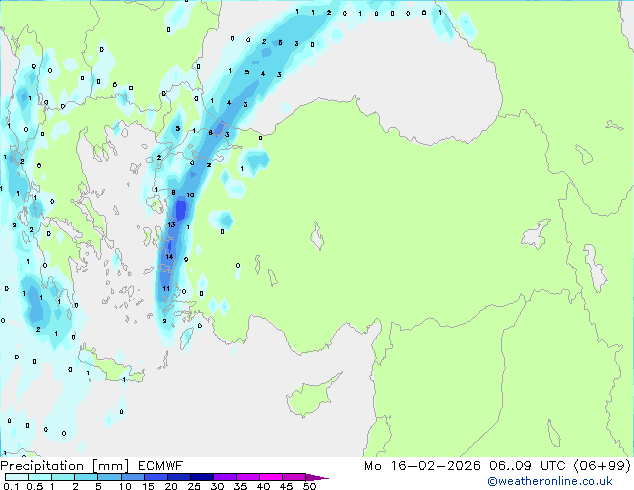634x490 pixels.
Task: Select the 25–30 mm dark navy legend swatch
Action: [201, 477]
